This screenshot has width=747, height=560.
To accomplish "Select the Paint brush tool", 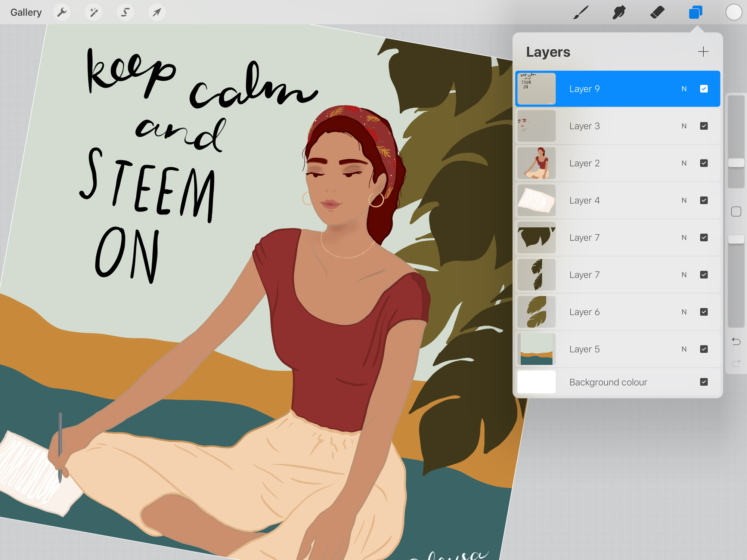I will point(581,12).
